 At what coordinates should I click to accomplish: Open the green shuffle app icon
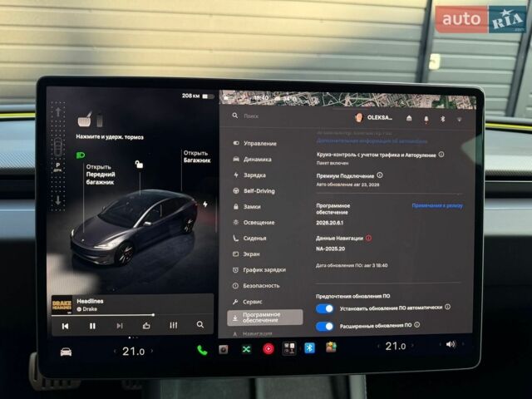(246, 349)
